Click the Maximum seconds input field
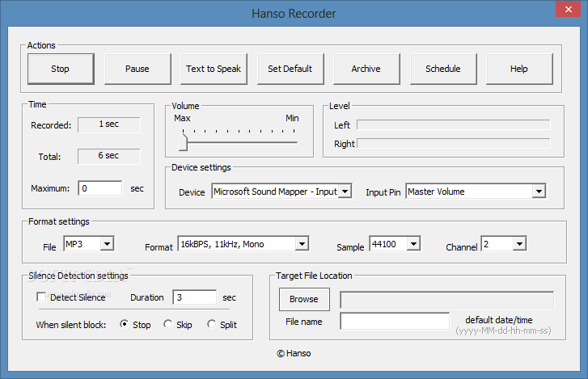The height and width of the screenshot is (379, 588). pyautogui.click(x=100, y=188)
